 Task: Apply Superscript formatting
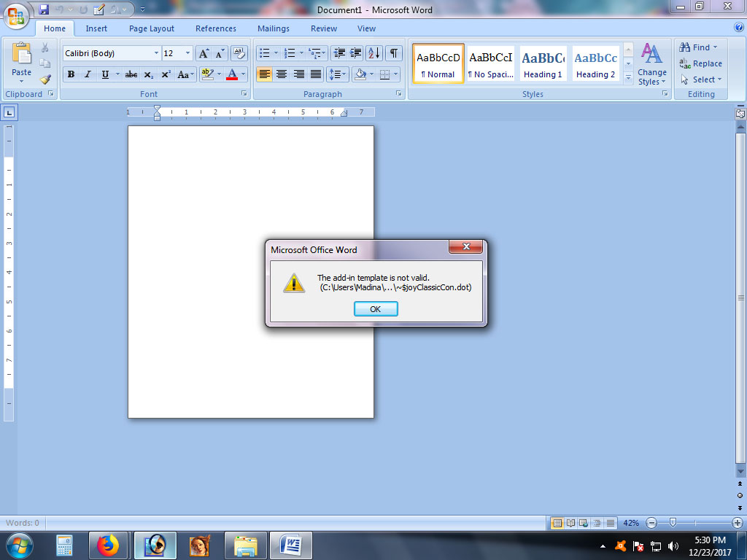pyautogui.click(x=166, y=74)
